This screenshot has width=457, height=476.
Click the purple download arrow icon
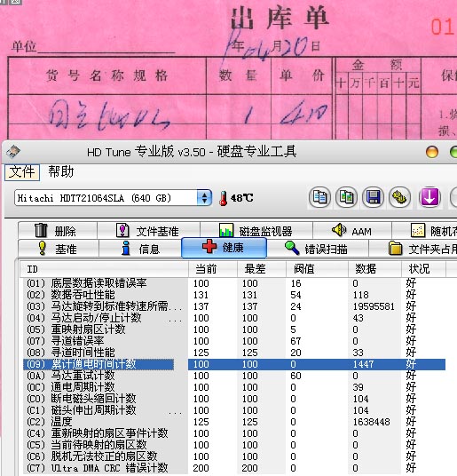[429, 198]
